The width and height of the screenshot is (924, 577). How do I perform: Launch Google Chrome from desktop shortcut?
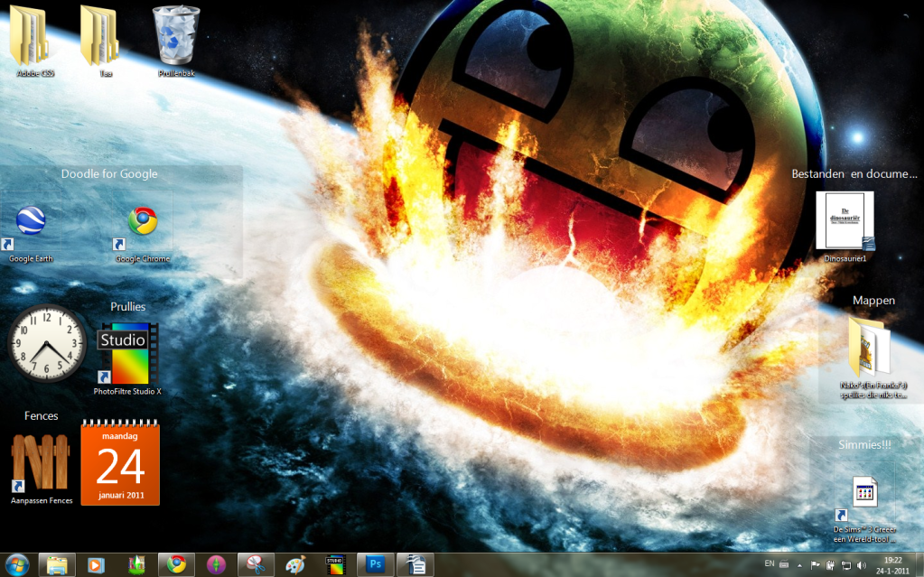142,234
